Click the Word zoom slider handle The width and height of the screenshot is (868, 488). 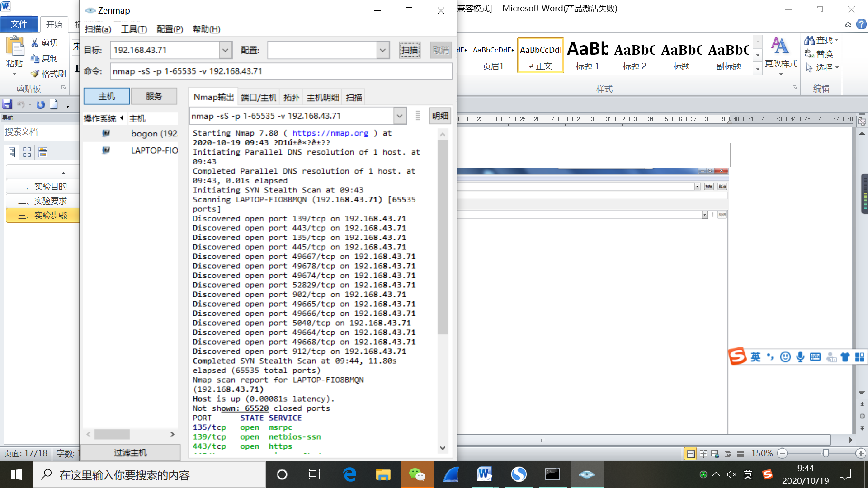pos(826,453)
